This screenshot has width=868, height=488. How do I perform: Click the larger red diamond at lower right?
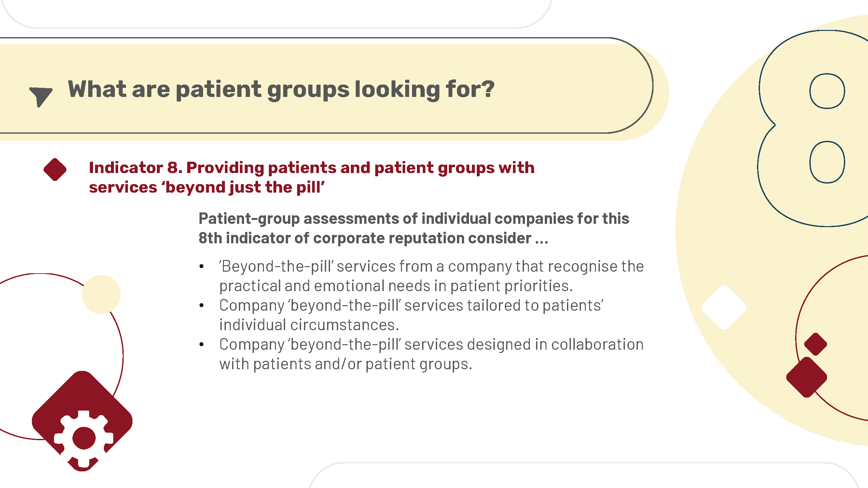(806, 377)
